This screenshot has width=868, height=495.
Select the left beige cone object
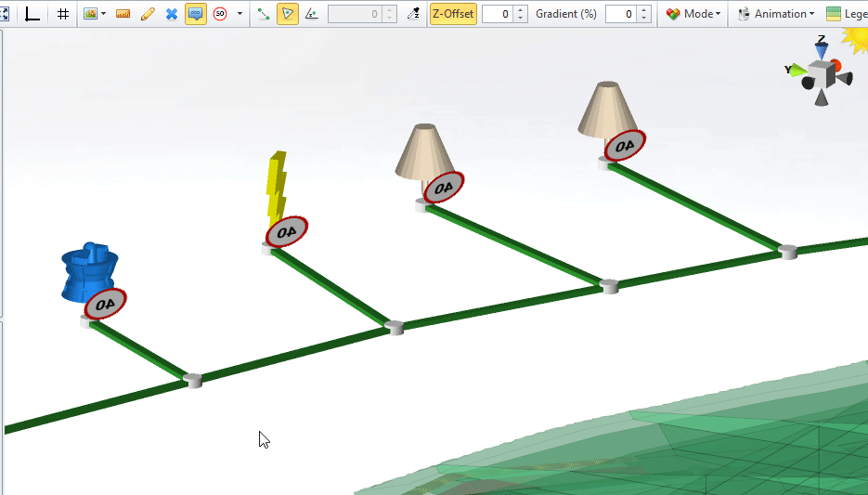pos(424,151)
